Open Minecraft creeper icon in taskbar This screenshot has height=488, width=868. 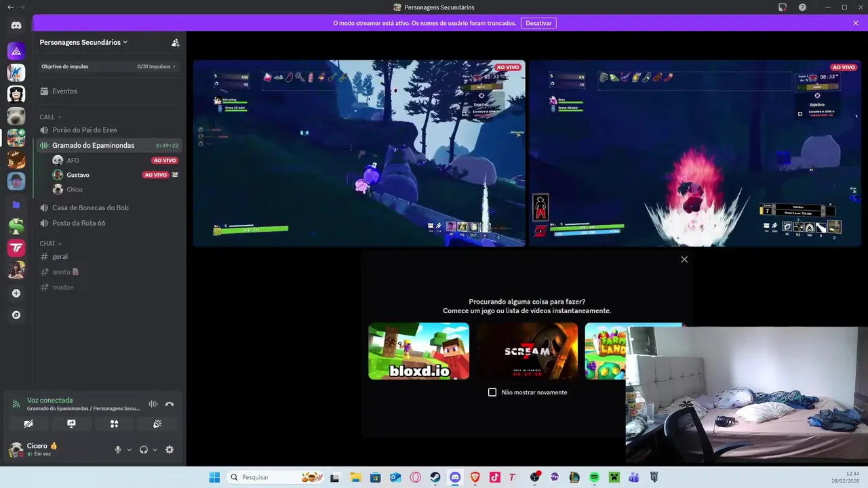[x=614, y=477]
